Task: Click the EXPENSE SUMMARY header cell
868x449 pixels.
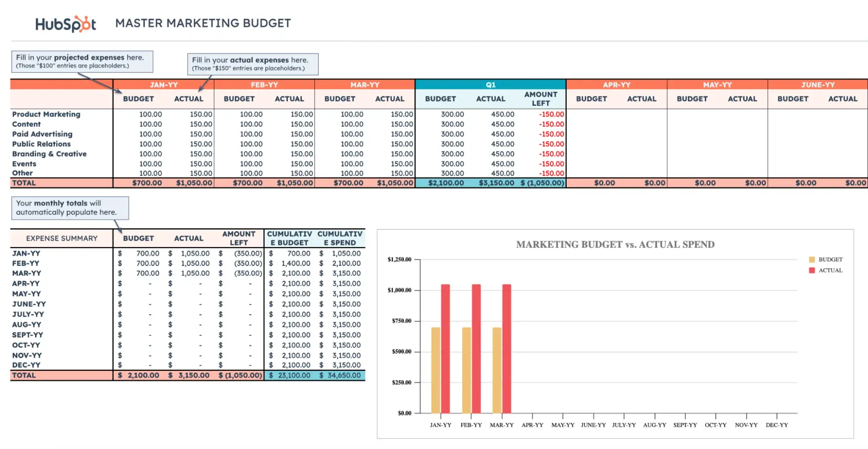Action: [x=62, y=238]
